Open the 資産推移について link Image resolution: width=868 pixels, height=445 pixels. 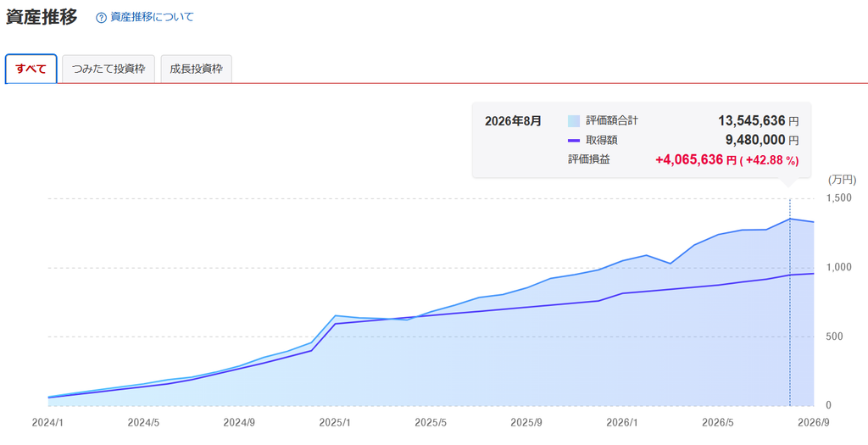pos(153,17)
